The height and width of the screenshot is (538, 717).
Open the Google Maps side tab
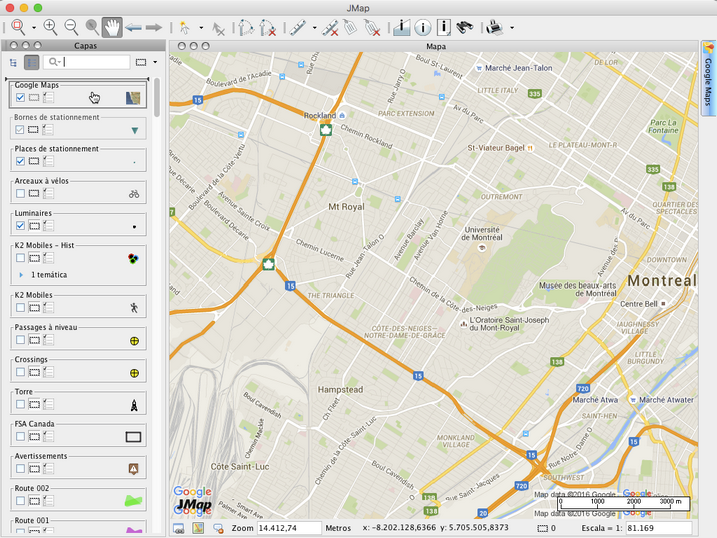click(708, 78)
